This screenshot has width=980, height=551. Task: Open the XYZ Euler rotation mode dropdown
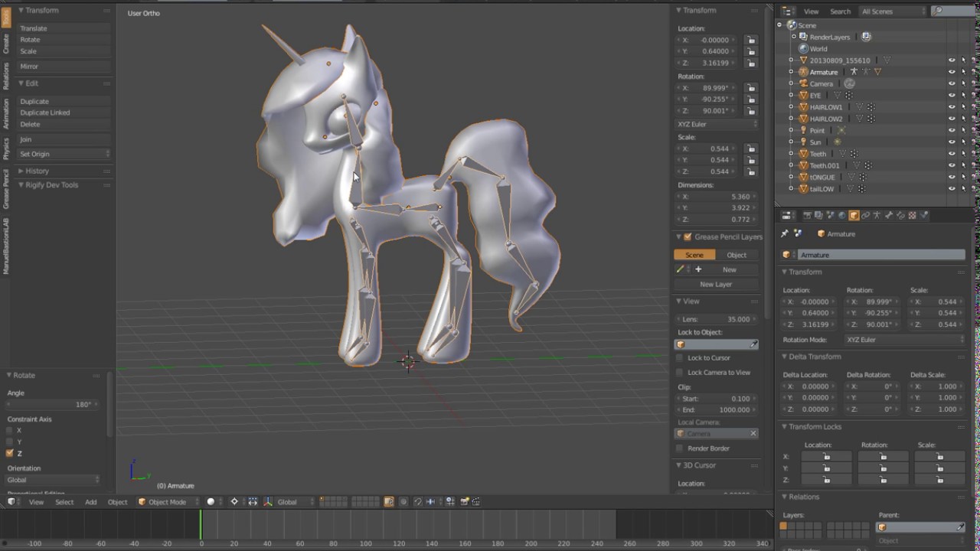click(717, 124)
